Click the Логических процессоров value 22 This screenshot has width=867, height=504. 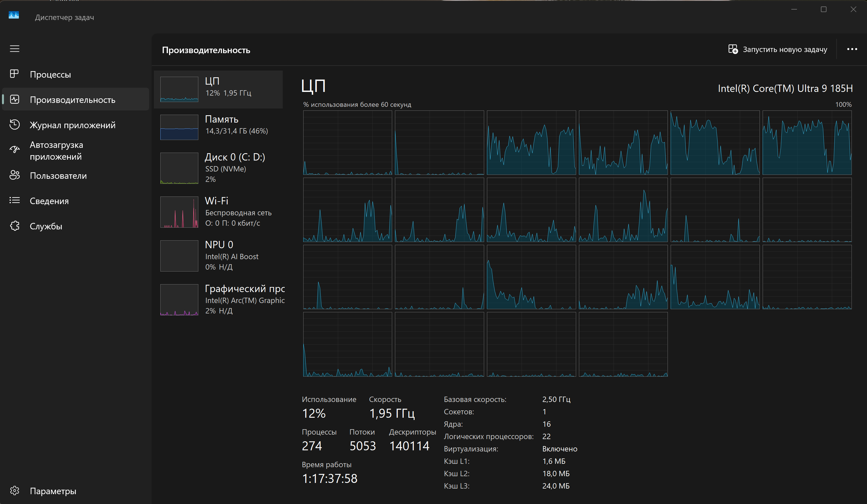point(546,436)
